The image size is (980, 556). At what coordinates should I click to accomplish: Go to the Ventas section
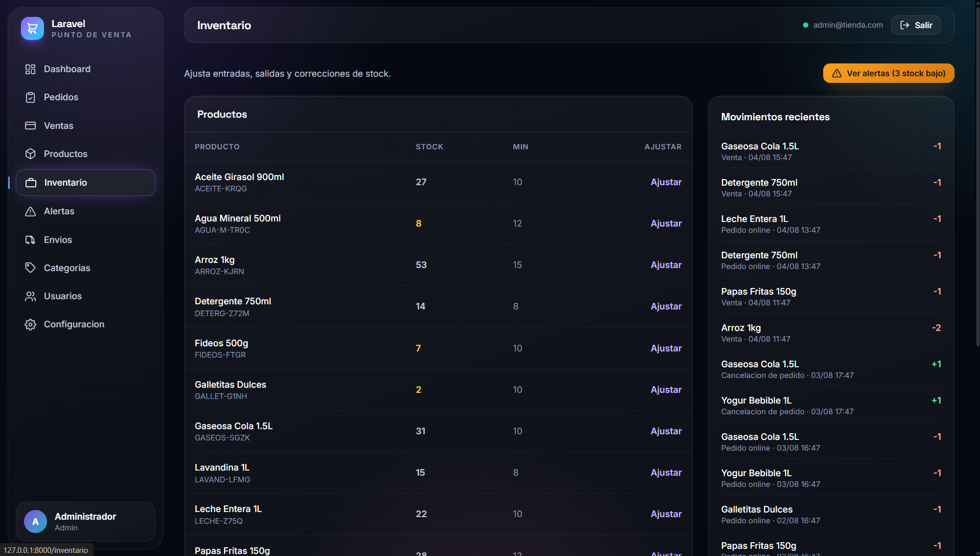[85, 126]
